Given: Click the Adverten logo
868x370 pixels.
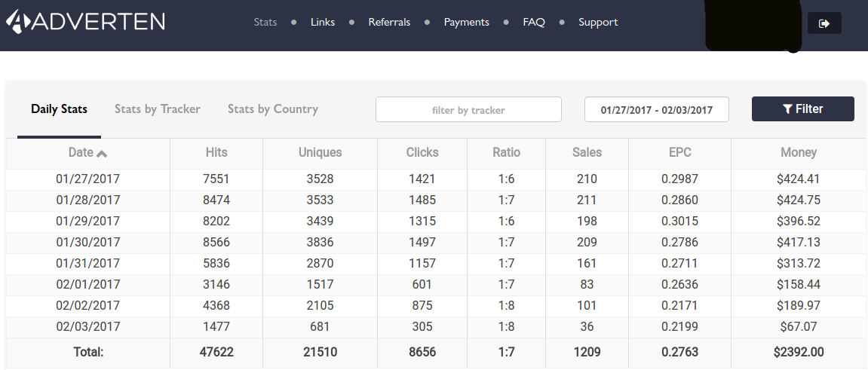Looking at the screenshot, I should pyautogui.click(x=85, y=21).
